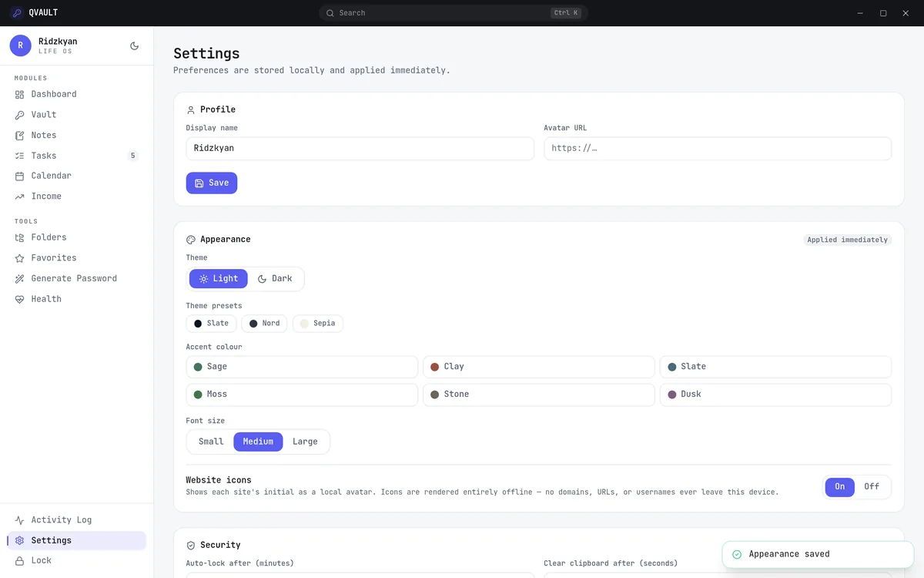
Task: Lock the vault from the sidebar
Action: point(77,561)
